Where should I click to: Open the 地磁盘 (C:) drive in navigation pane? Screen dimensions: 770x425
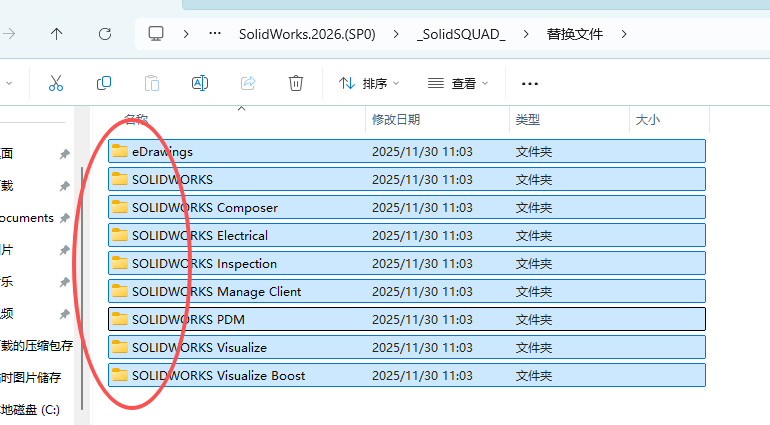(30, 409)
